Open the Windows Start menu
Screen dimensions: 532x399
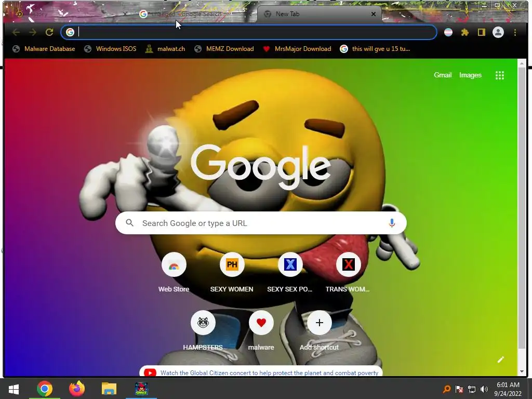point(14,389)
